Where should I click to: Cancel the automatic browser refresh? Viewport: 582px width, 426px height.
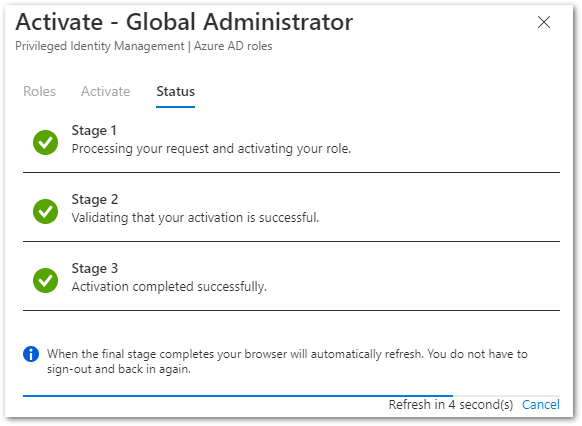tap(541, 404)
